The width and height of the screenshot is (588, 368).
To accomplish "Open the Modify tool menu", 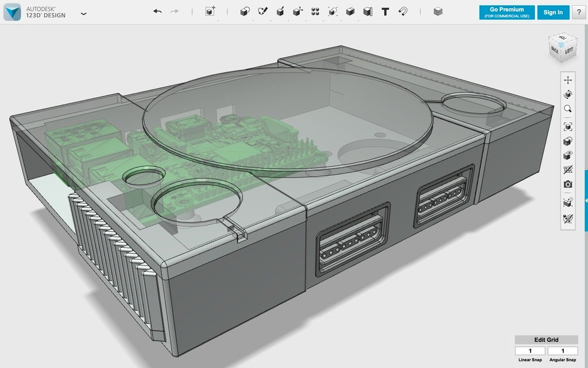I will 298,11.
